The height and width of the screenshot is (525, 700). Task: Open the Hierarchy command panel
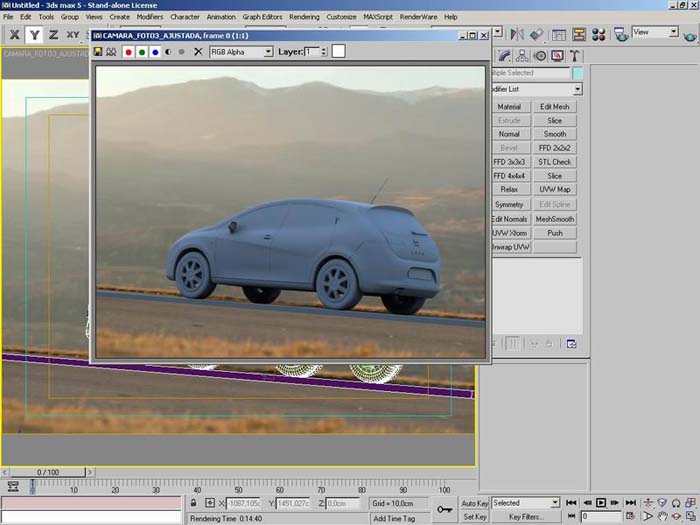(x=522, y=56)
